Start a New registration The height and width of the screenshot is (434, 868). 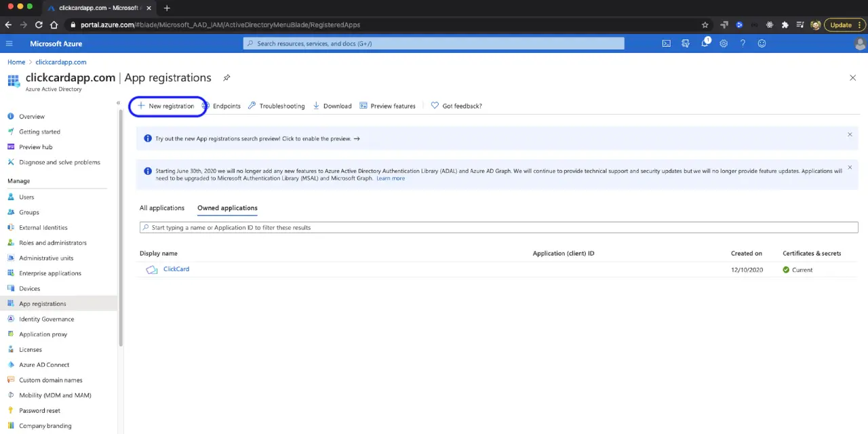[x=165, y=106]
